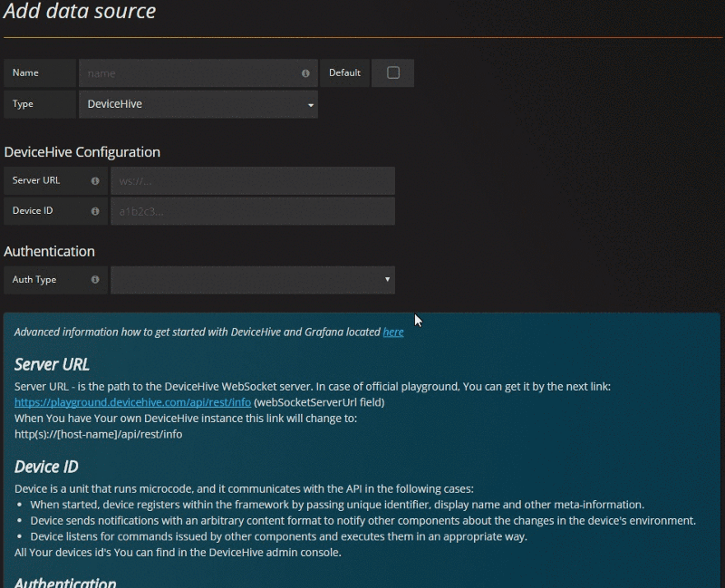Click the 'Auth Type' field label
Image resolution: width=725 pixels, height=588 pixels.
pos(34,279)
